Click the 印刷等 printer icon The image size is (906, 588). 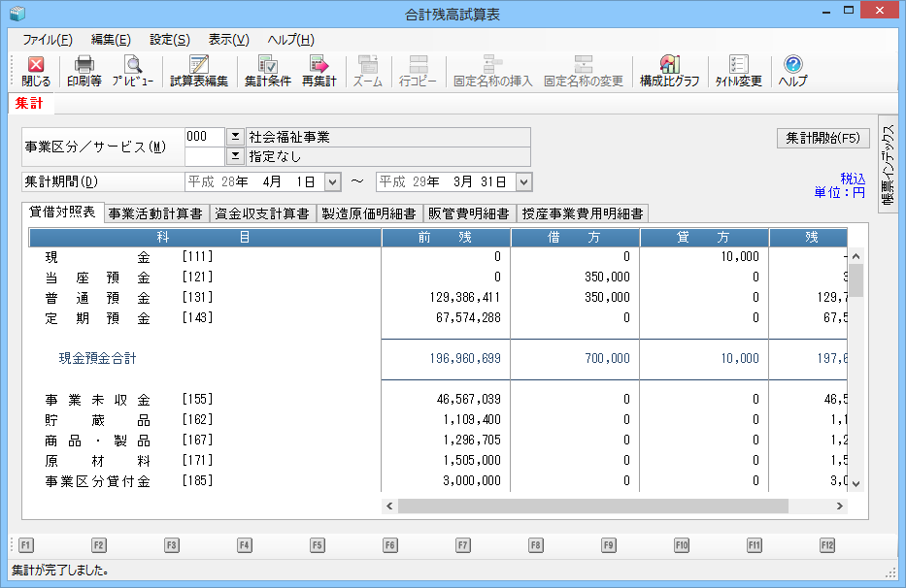(84, 71)
